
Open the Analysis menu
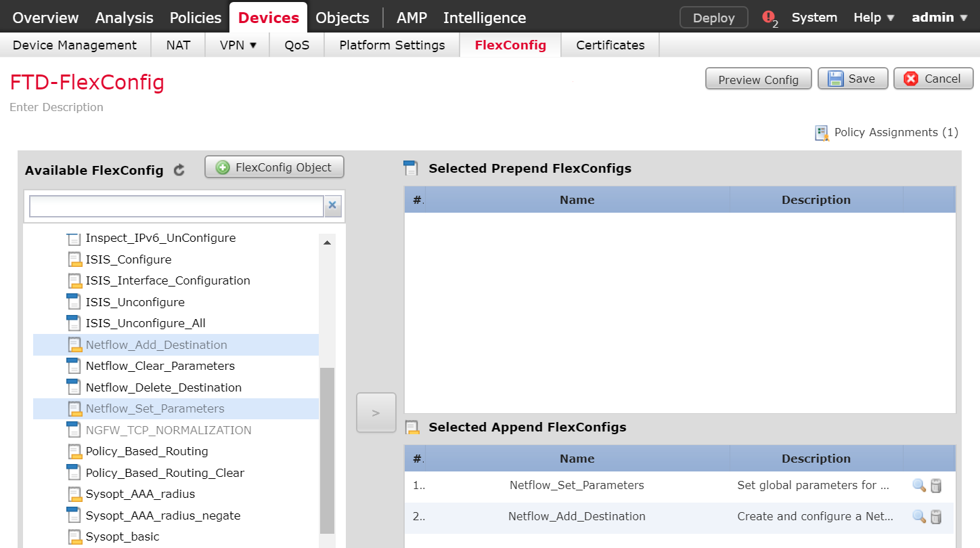[125, 18]
